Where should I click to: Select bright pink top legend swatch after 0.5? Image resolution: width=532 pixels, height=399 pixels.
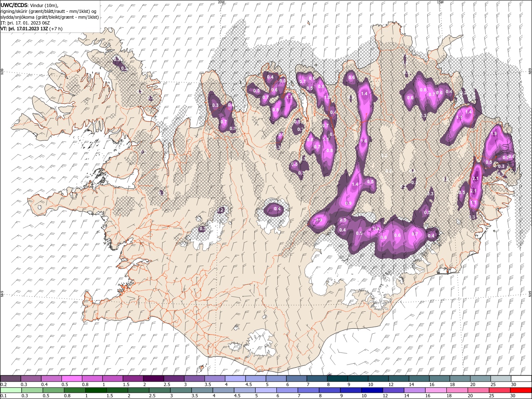pos(71,379)
